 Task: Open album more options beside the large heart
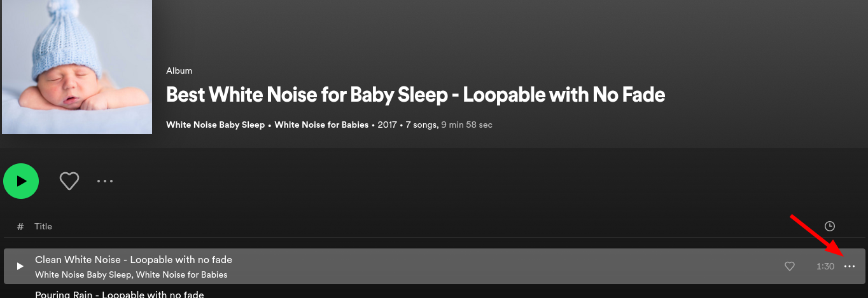tap(105, 181)
